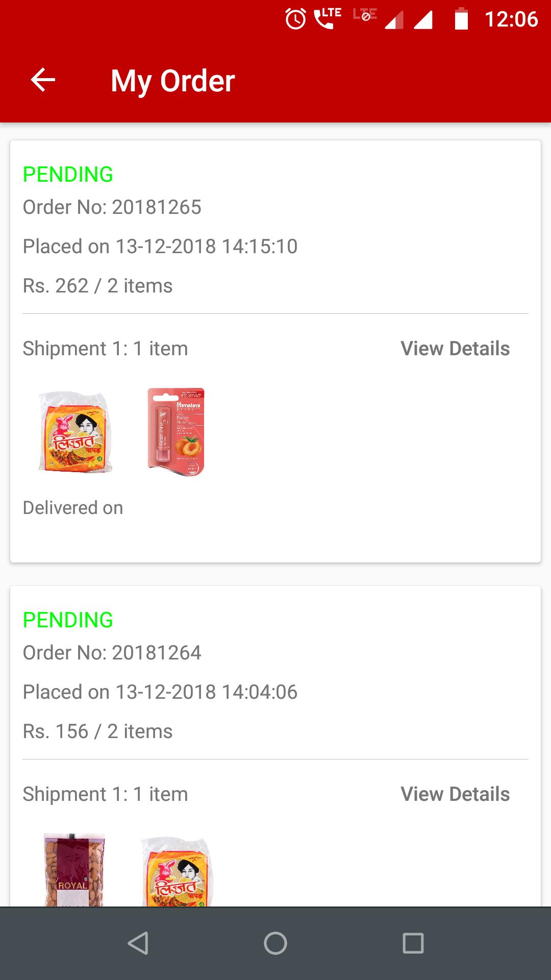Tap the 12:06 clock in status bar
The height and width of the screenshot is (980, 551).
point(511,19)
